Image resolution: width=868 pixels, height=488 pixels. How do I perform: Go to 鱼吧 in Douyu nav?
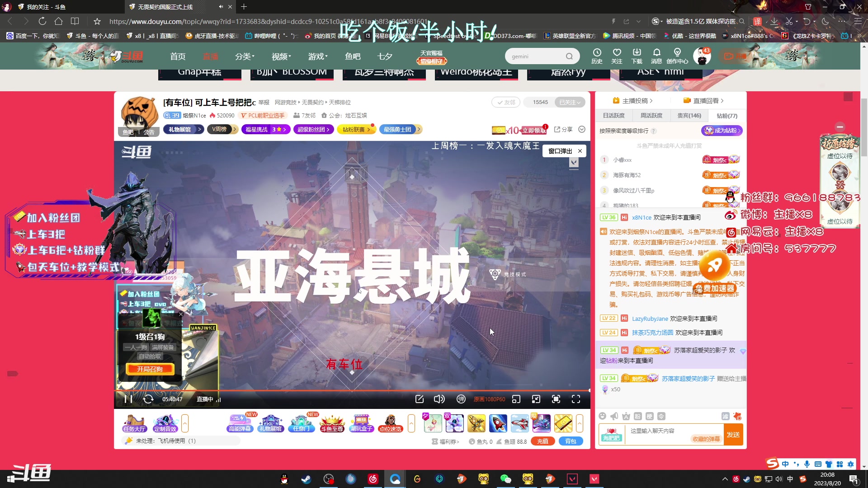click(x=353, y=56)
